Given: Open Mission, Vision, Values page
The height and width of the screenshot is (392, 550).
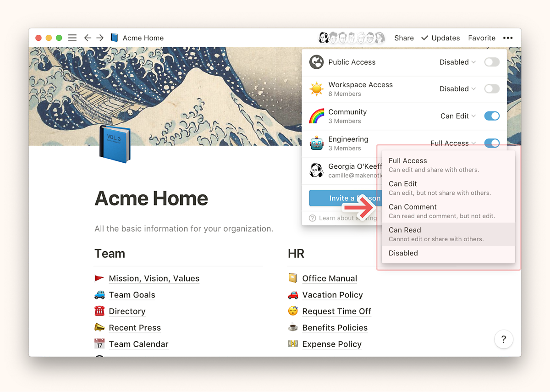Looking at the screenshot, I should click(154, 278).
